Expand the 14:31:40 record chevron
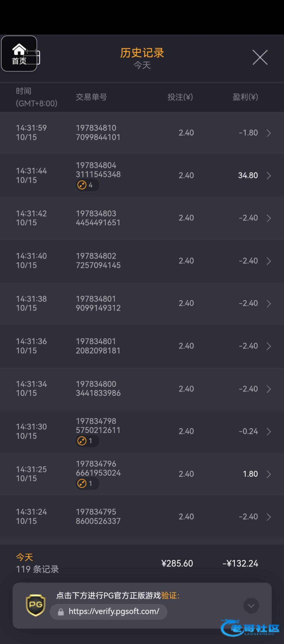 pyautogui.click(x=269, y=261)
